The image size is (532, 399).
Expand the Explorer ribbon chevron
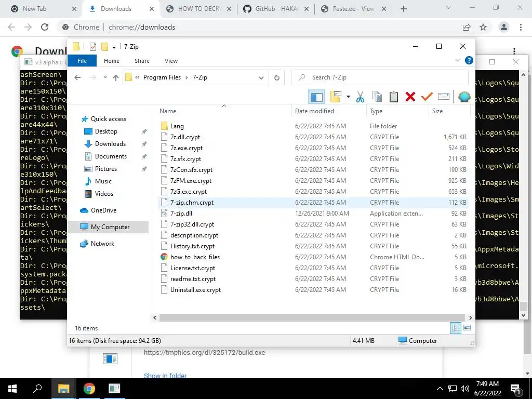[x=457, y=60]
